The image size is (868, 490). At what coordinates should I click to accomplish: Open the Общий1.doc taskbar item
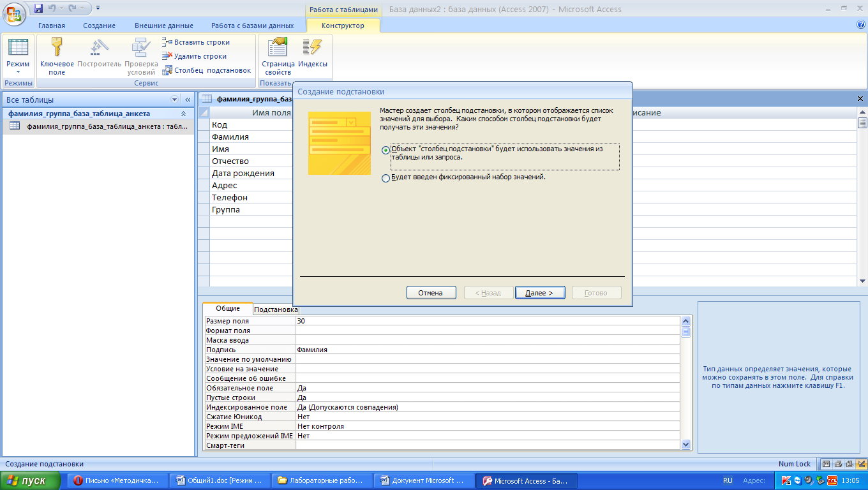[221, 480]
